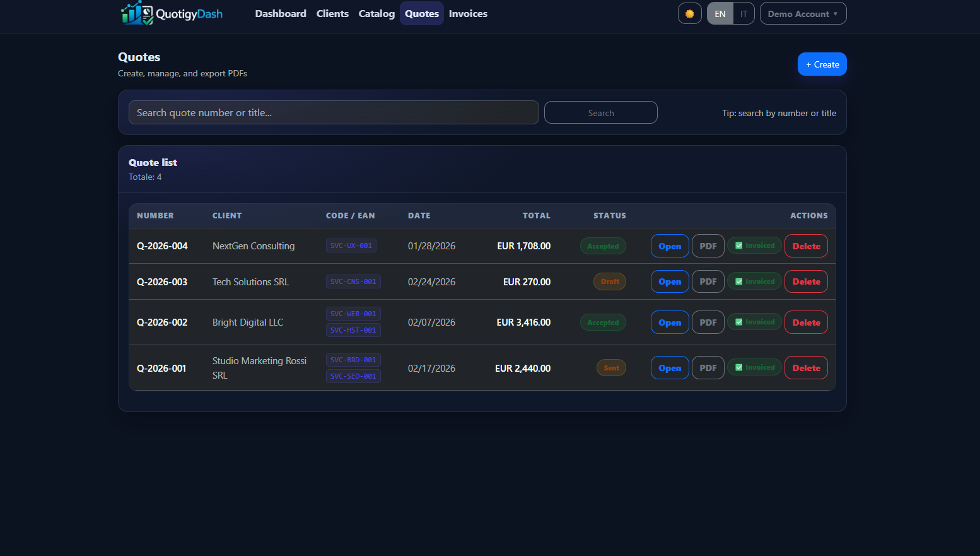Click Accepted status of Q-2026-004
Screen dimensions: 980x556
pyautogui.click(x=603, y=246)
